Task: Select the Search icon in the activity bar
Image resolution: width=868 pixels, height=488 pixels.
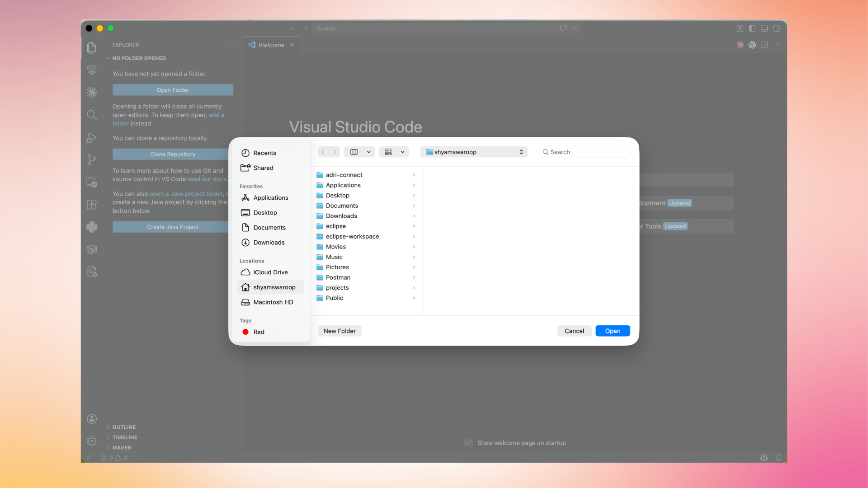Action: [92, 115]
